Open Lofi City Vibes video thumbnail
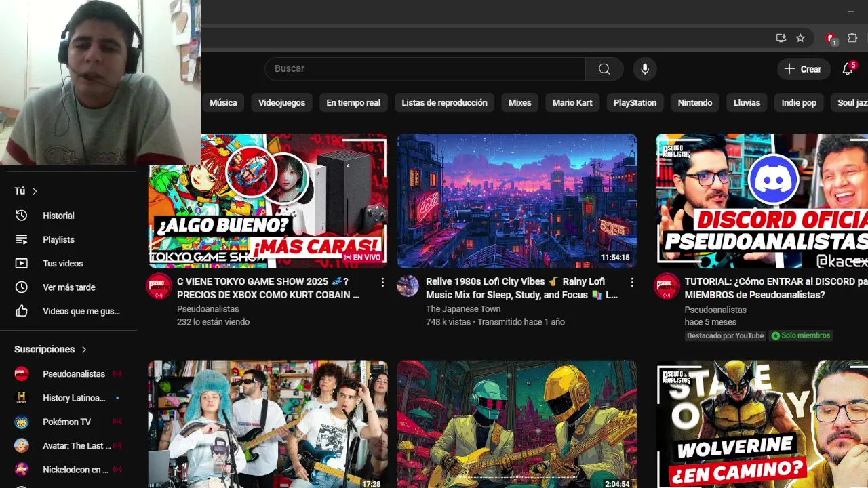 click(517, 201)
